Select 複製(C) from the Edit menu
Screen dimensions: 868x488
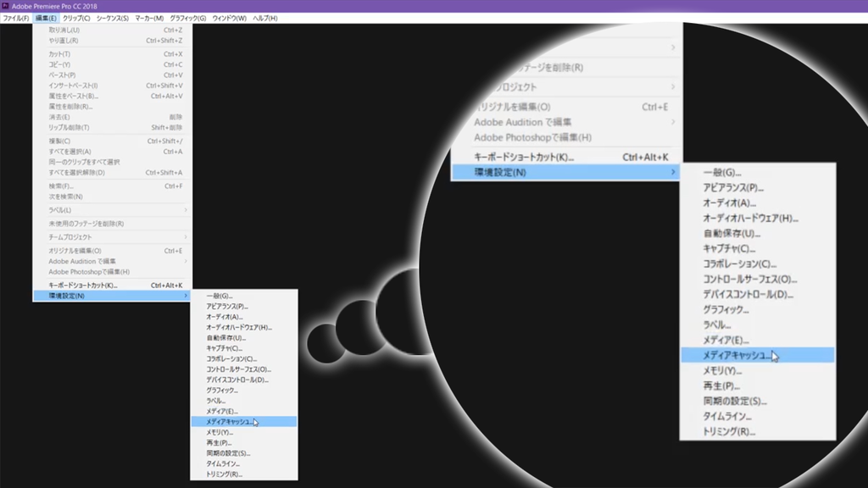(x=113, y=141)
